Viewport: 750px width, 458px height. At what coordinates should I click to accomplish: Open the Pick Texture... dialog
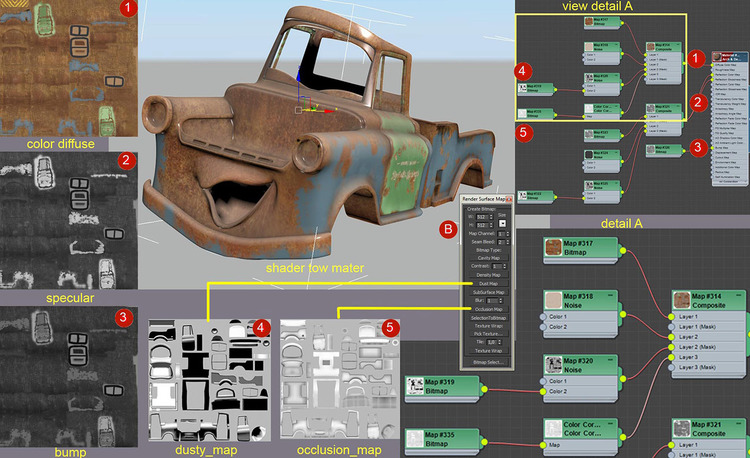click(x=489, y=334)
